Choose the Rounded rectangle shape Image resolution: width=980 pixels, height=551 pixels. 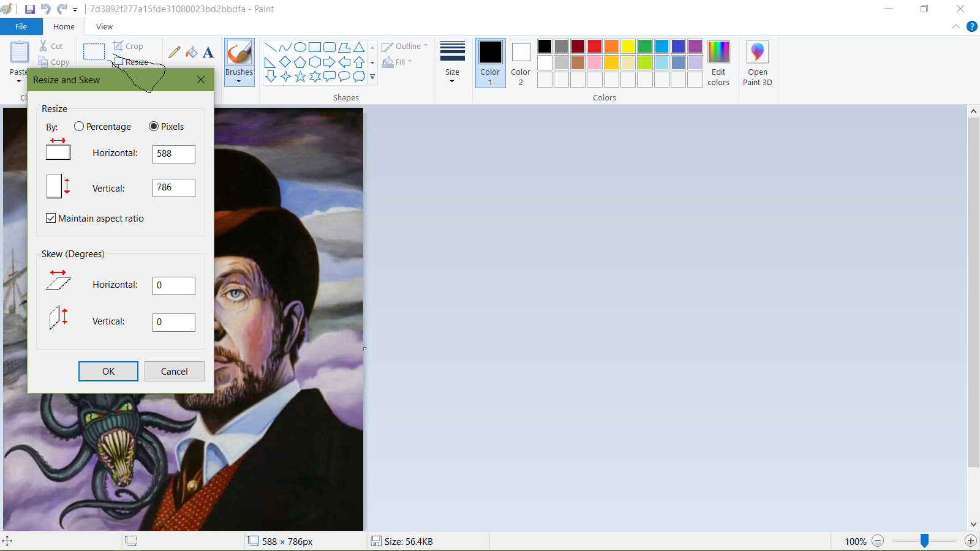pyautogui.click(x=330, y=47)
